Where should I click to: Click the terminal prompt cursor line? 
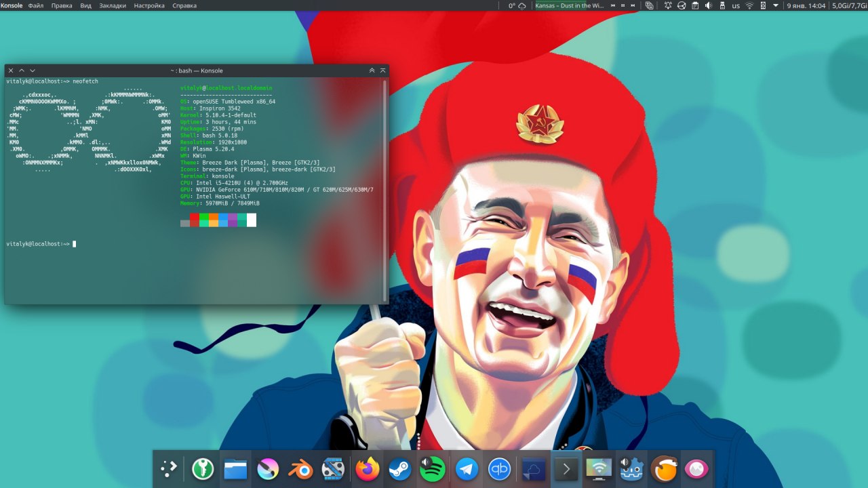(x=41, y=243)
